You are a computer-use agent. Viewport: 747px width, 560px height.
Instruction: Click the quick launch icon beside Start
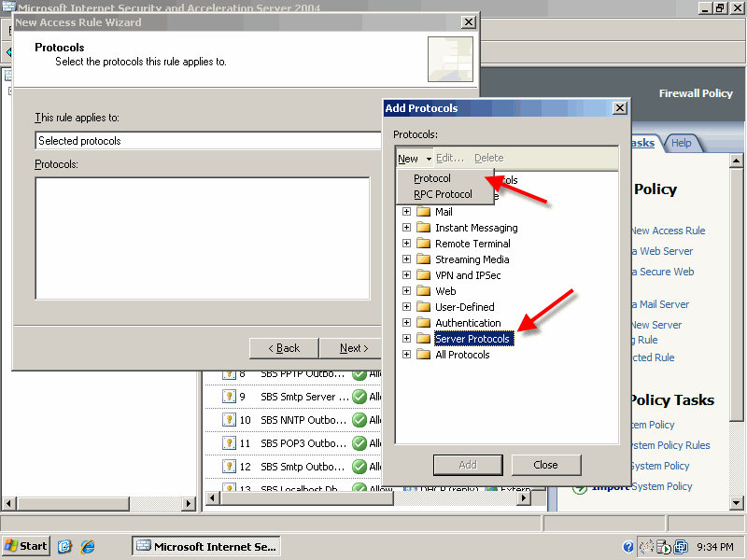(x=64, y=546)
